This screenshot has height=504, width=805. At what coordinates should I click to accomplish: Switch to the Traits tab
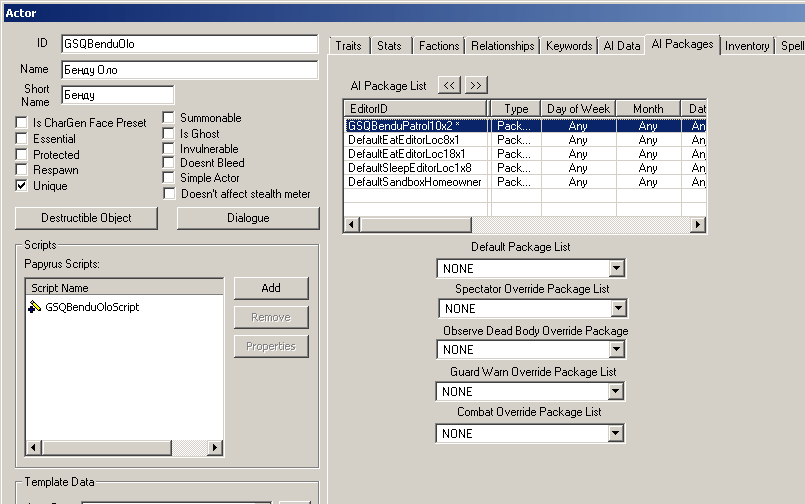349,46
